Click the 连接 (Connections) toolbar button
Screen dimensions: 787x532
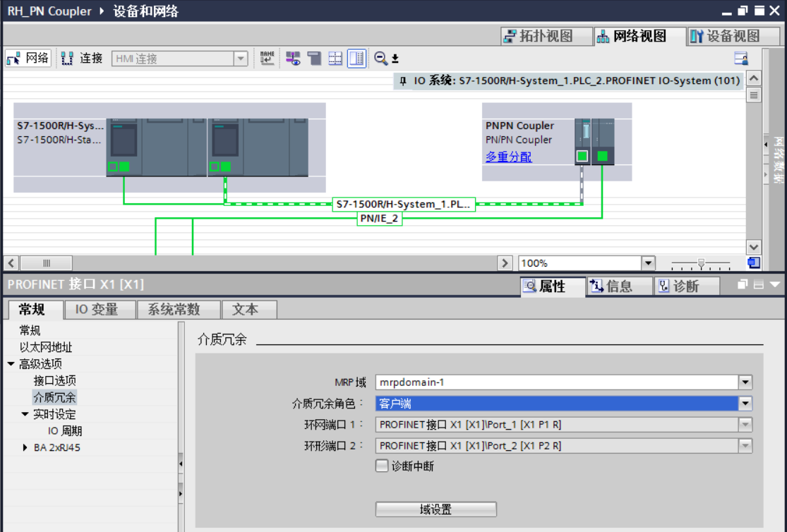click(82, 59)
